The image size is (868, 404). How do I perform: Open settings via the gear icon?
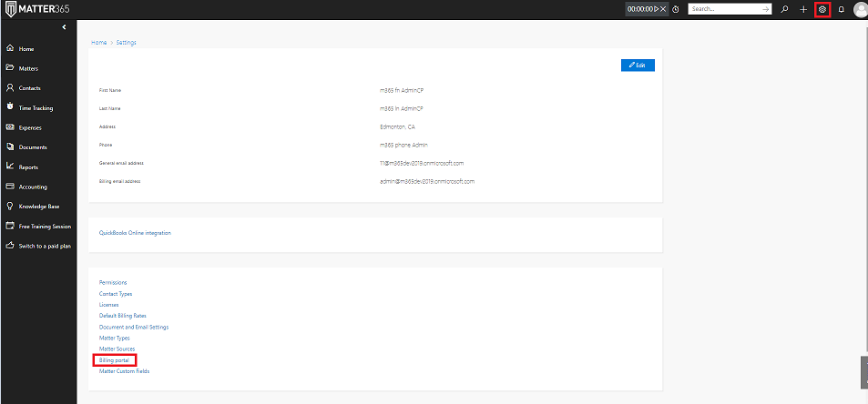(822, 9)
